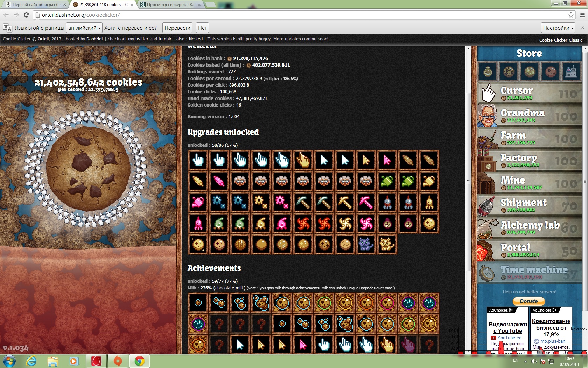Open the page language dropdown
588x368 pixels.
[x=84, y=28]
